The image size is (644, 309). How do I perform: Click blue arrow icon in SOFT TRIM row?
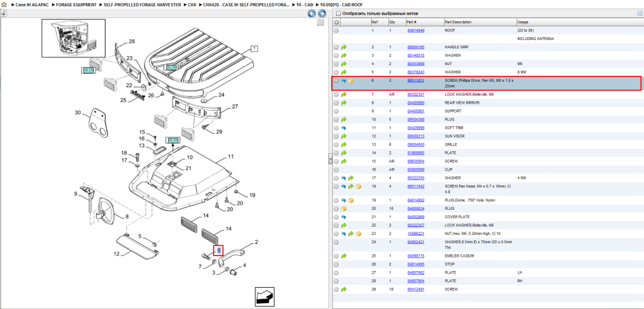(x=344, y=128)
